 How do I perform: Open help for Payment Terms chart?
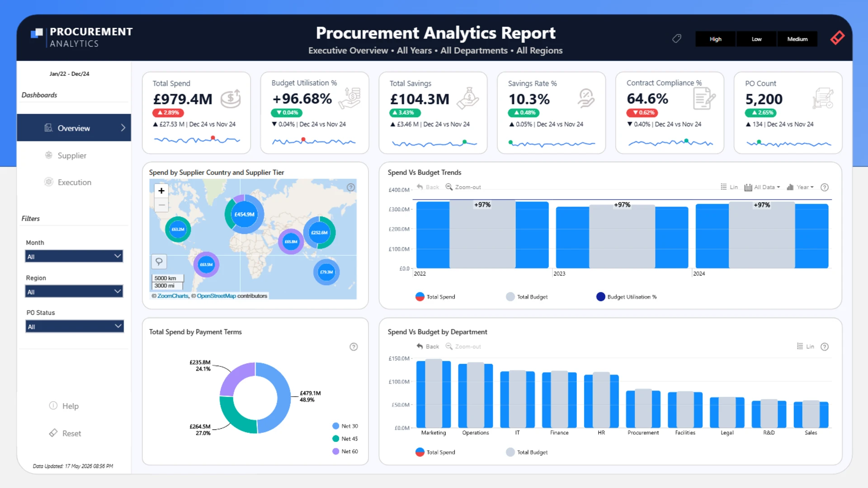click(x=354, y=347)
